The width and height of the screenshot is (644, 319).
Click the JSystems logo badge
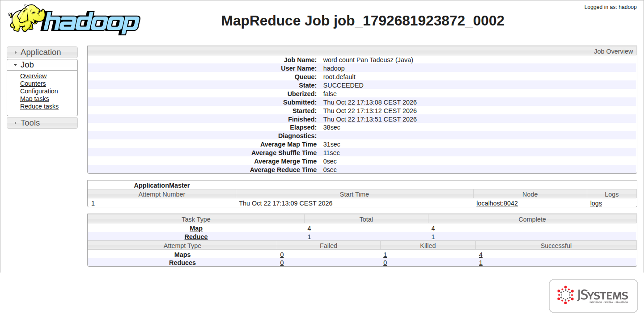[x=593, y=296]
